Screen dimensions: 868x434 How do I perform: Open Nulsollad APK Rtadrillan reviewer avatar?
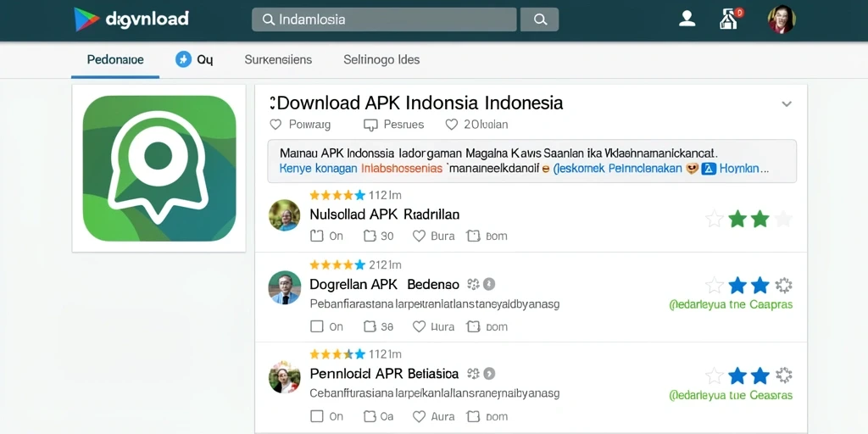[x=285, y=214]
